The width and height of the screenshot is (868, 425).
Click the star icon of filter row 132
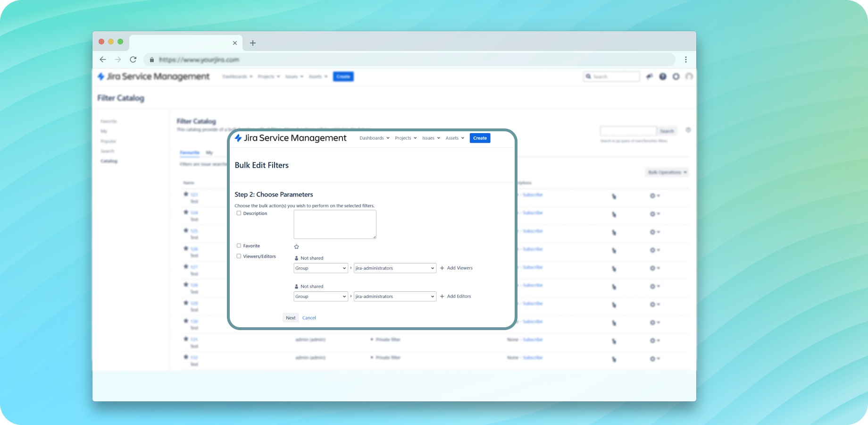tap(186, 357)
